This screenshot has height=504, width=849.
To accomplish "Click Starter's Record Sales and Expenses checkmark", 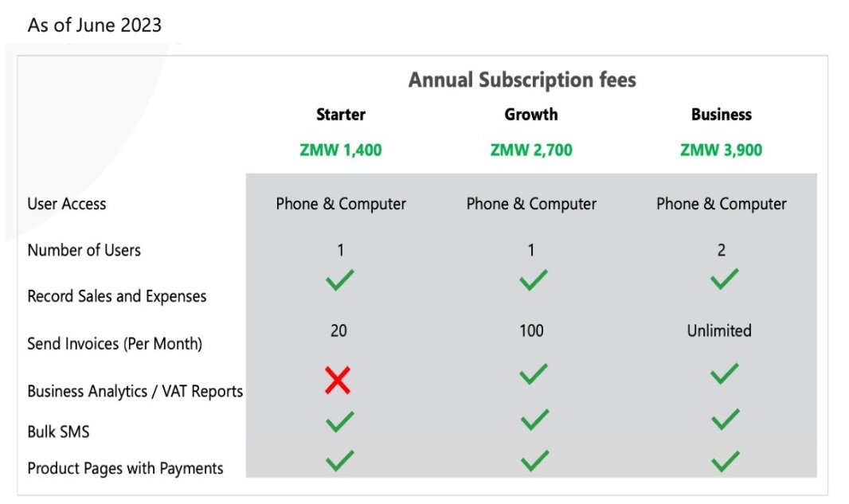I will pyautogui.click(x=340, y=280).
